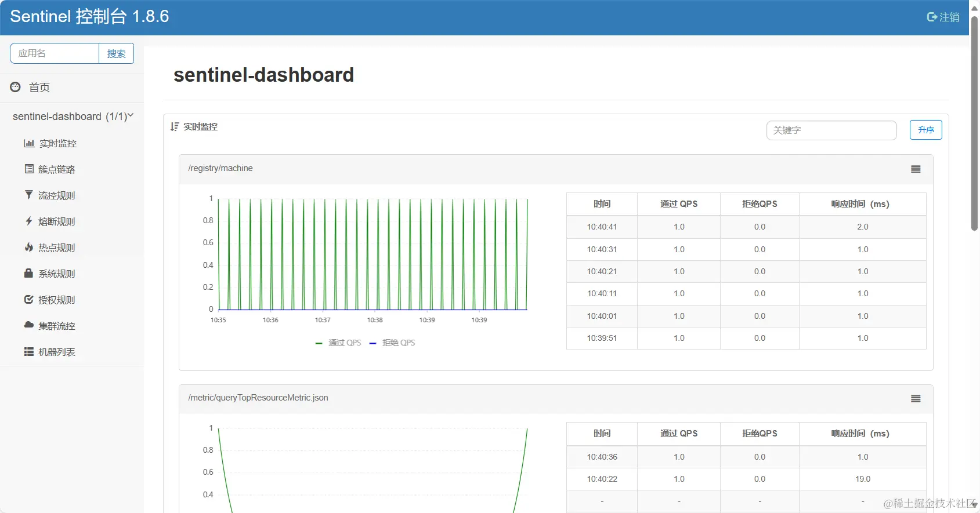Viewport: 980px width, 513px height.
Task: Click the 10:40:31 time cell
Action: point(602,249)
